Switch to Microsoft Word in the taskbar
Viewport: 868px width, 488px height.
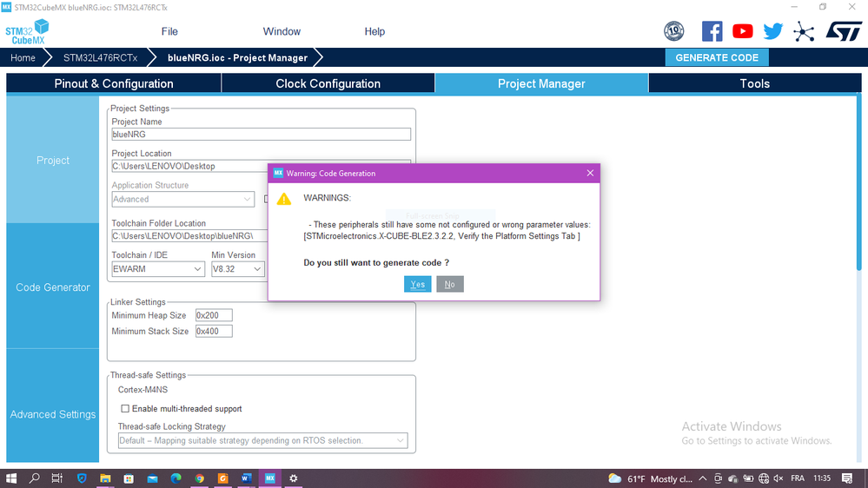(x=247, y=478)
